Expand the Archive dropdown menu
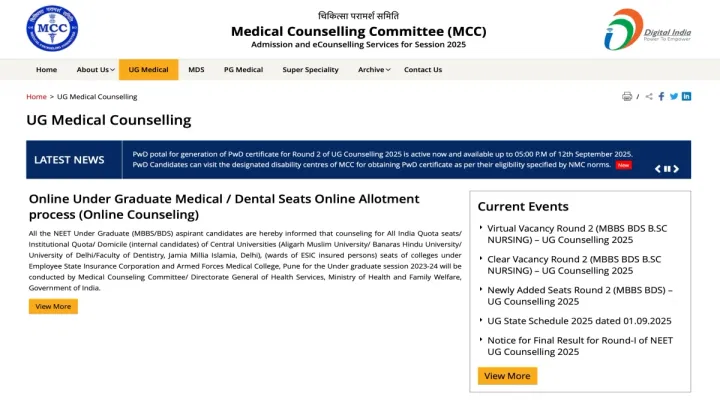Viewport: 720px width, 400px height. point(374,70)
